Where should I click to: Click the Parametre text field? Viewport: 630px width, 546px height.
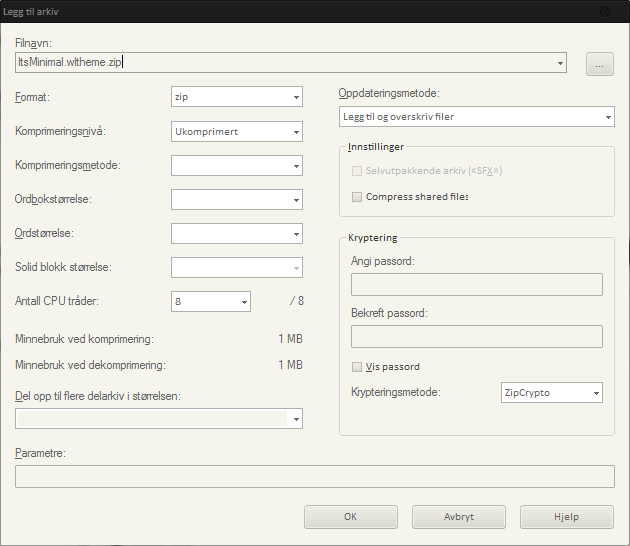pos(315,476)
